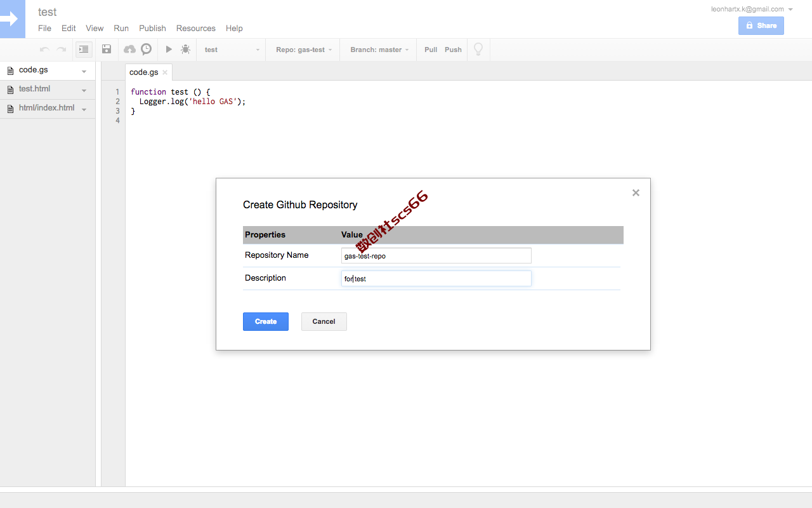
Task: Focus the Repository Name input field
Action: click(x=436, y=256)
